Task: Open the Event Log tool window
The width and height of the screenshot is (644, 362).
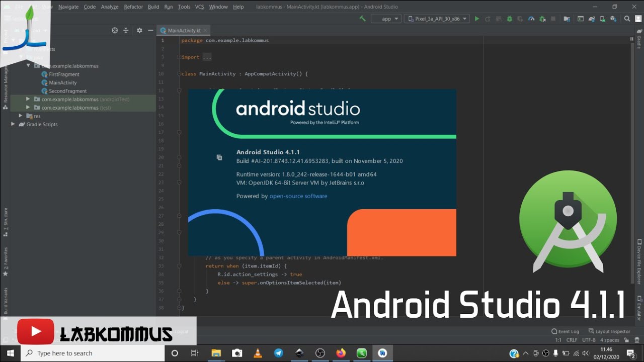Action: coord(566,331)
